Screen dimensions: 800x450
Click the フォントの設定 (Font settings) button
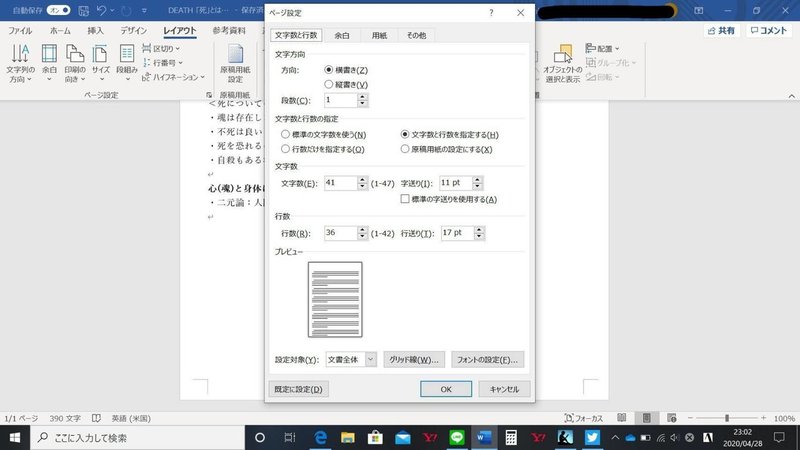point(487,359)
